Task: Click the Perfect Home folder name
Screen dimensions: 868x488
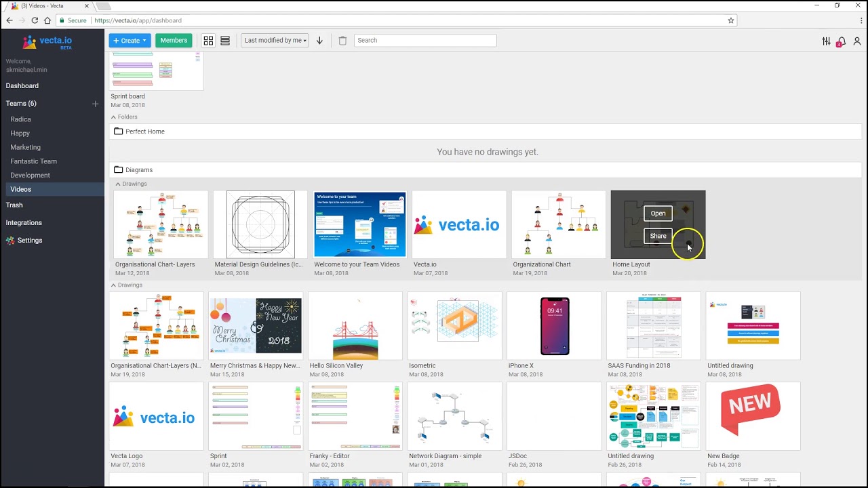Action: 145,131
